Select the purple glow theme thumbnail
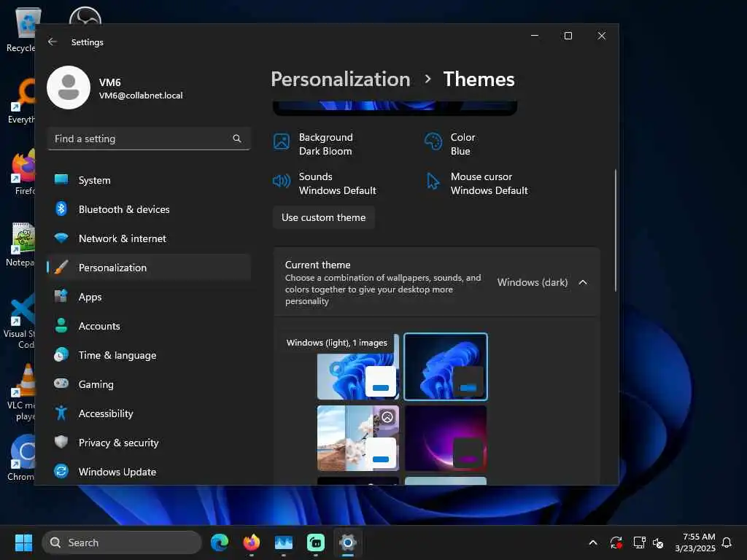 coord(446,438)
